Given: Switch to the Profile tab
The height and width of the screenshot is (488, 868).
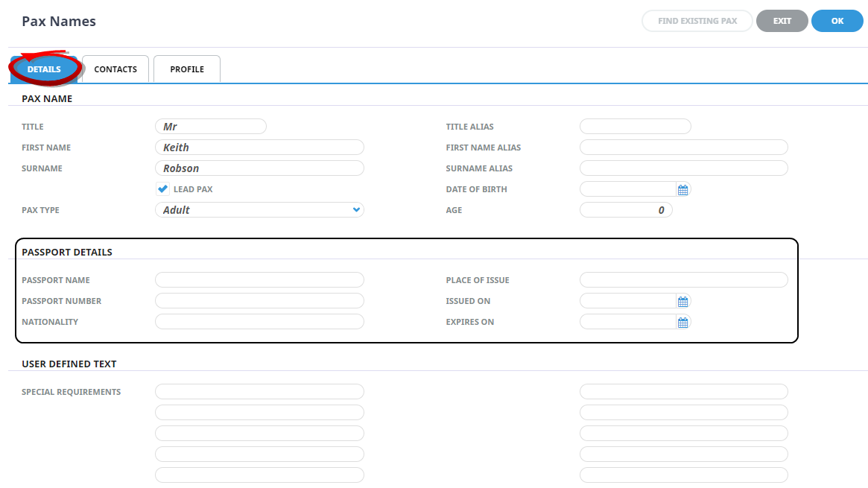Looking at the screenshot, I should coord(187,69).
